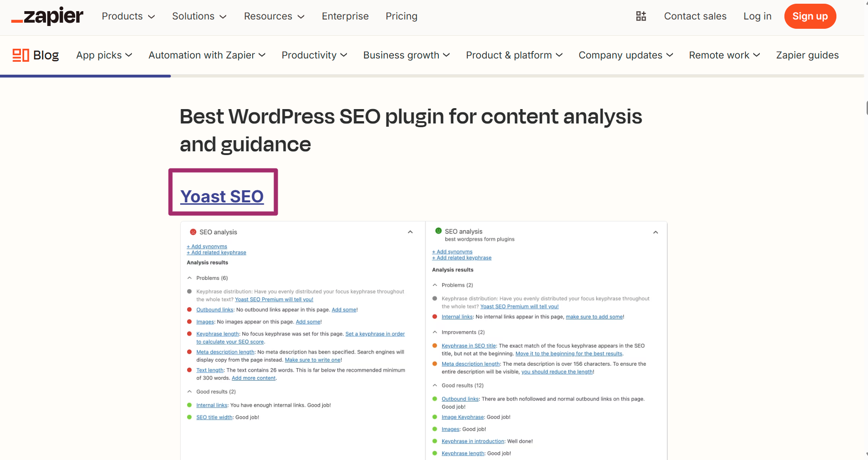Open the Solutions dropdown
868x460 pixels.
pyautogui.click(x=199, y=16)
